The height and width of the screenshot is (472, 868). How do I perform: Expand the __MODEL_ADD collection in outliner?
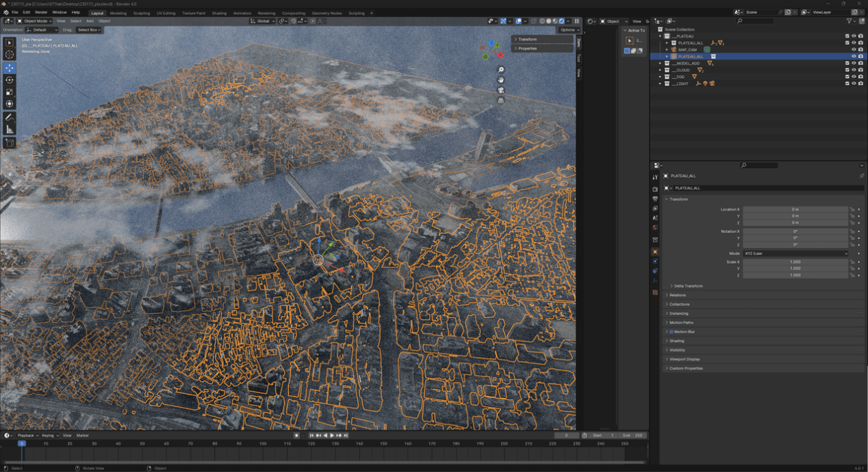661,63
